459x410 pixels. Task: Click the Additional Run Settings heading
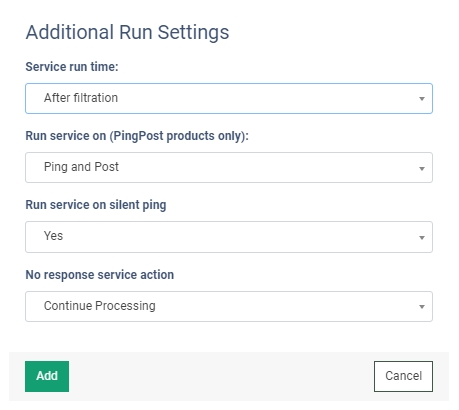point(127,32)
